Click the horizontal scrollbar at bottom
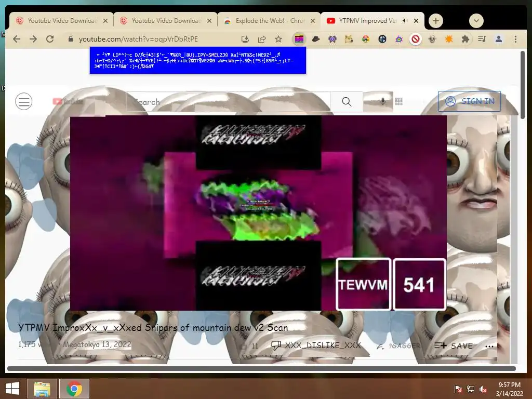 [x=261, y=368]
